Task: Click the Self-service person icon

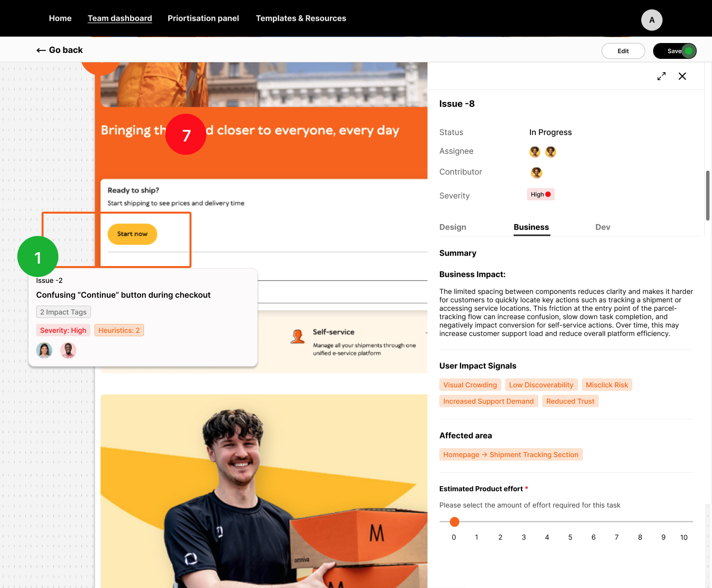Action: pyautogui.click(x=298, y=336)
